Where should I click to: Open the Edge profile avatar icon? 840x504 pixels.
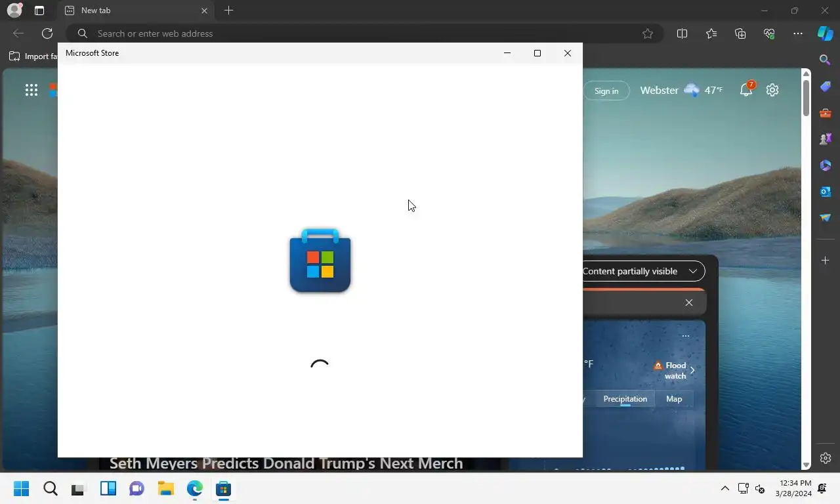14,10
